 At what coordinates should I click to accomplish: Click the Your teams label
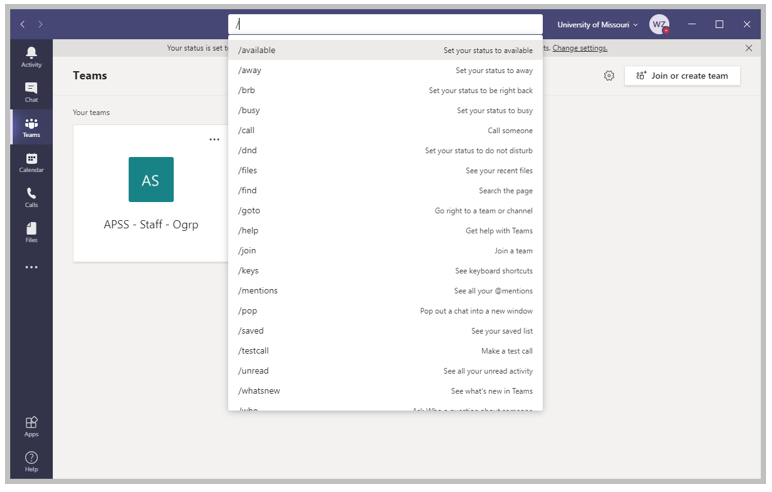point(91,112)
